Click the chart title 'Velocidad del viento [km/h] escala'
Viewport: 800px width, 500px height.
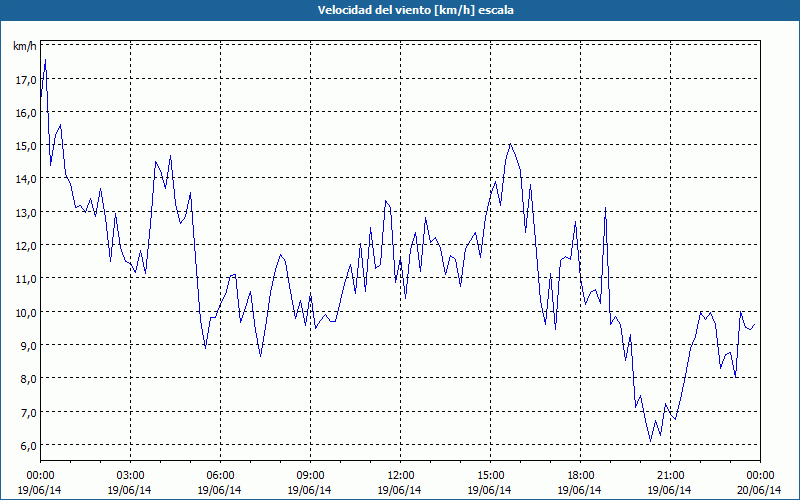(415, 10)
